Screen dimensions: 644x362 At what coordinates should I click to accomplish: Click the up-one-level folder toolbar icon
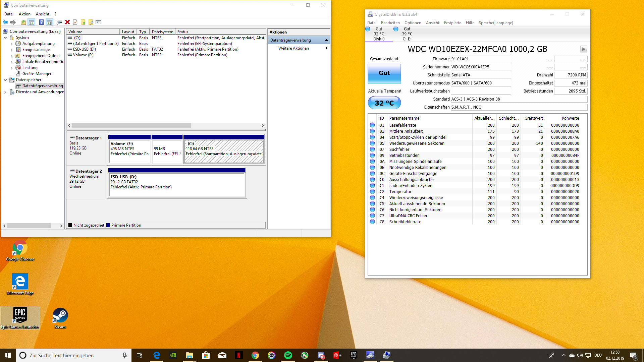[x=23, y=22]
